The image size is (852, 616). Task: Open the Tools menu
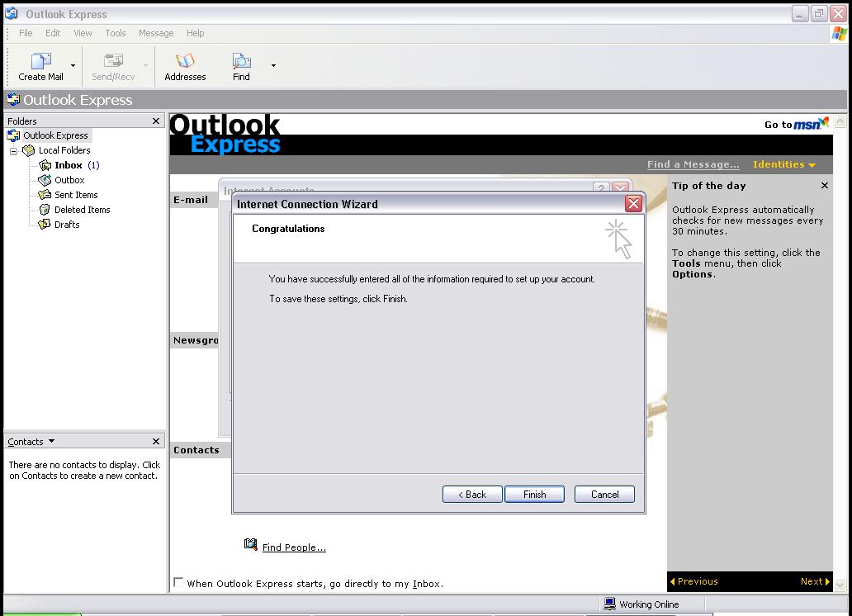coord(116,33)
